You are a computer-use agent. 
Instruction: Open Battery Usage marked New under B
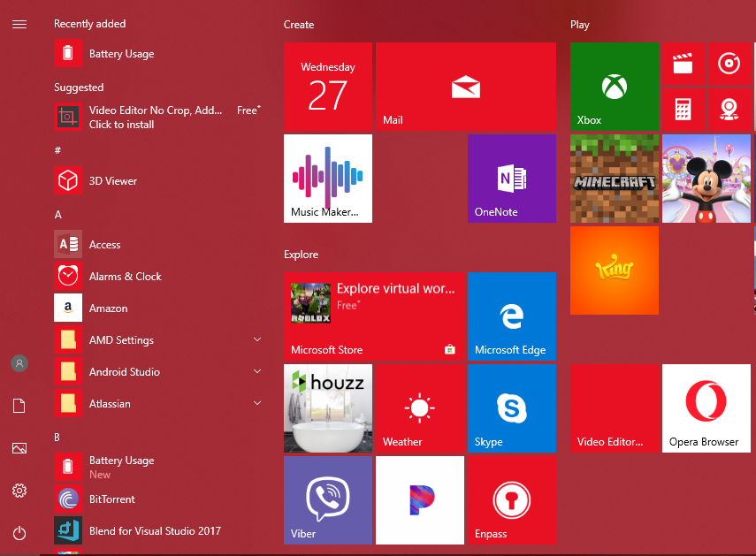point(159,467)
